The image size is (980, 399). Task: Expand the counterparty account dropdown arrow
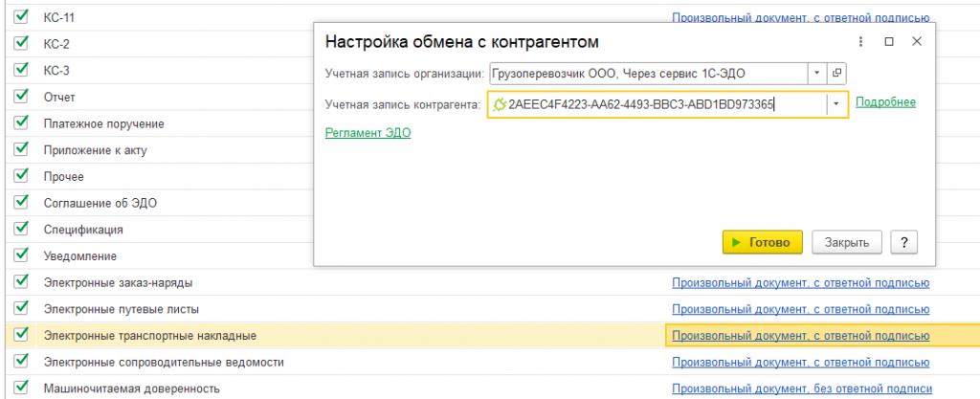tap(836, 105)
